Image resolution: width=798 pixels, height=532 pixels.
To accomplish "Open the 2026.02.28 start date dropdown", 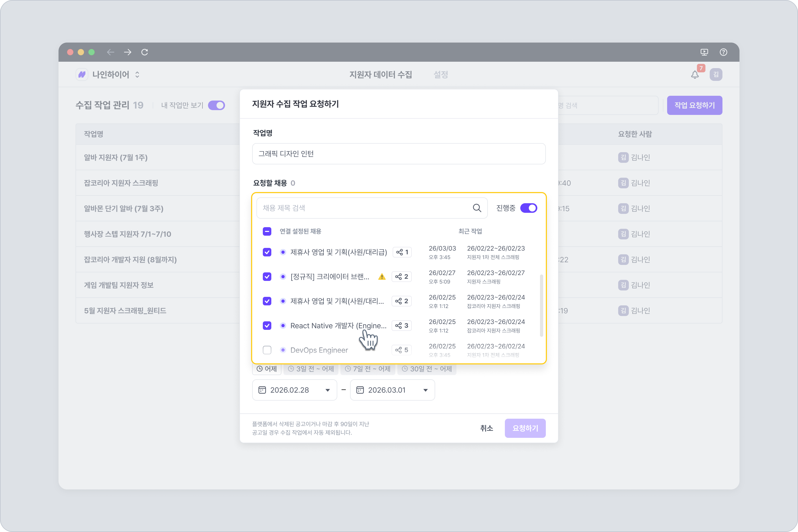I will click(x=294, y=390).
